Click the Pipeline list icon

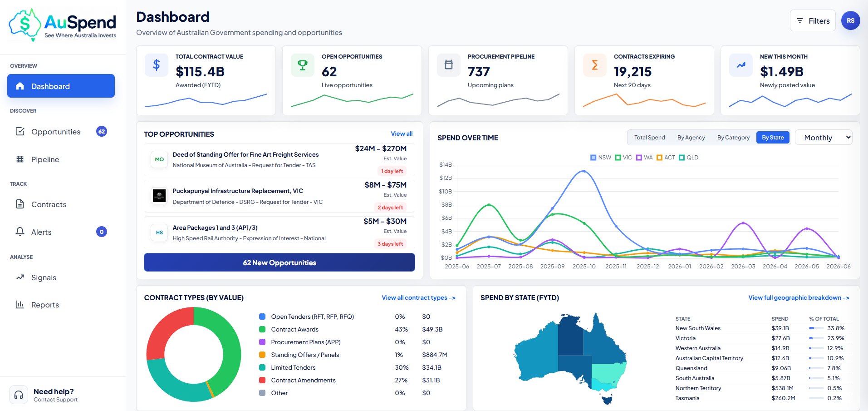point(20,159)
